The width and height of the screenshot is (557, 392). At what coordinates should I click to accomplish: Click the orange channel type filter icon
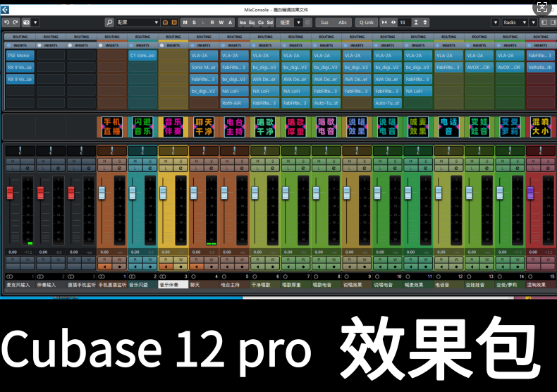pyautogui.click(x=165, y=23)
